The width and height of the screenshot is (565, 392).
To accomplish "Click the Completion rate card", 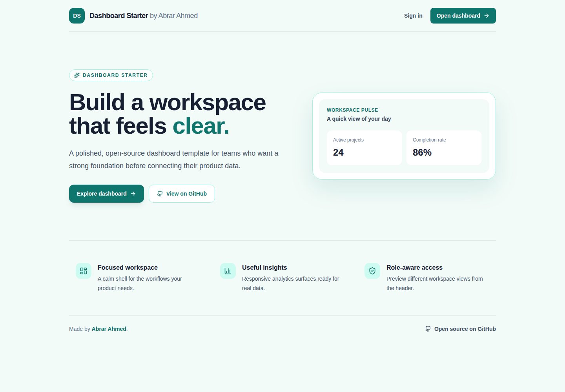I will [444, 148].
